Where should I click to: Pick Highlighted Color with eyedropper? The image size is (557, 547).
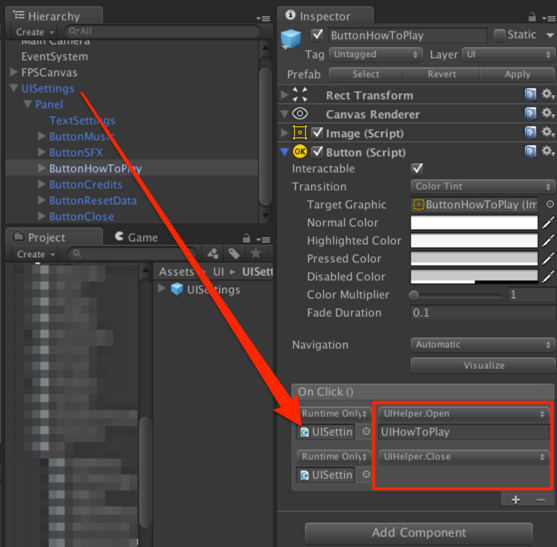point(548,240)
